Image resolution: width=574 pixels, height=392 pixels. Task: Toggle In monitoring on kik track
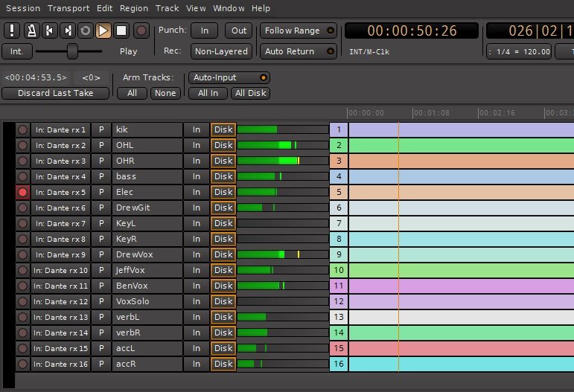(197, 129)
